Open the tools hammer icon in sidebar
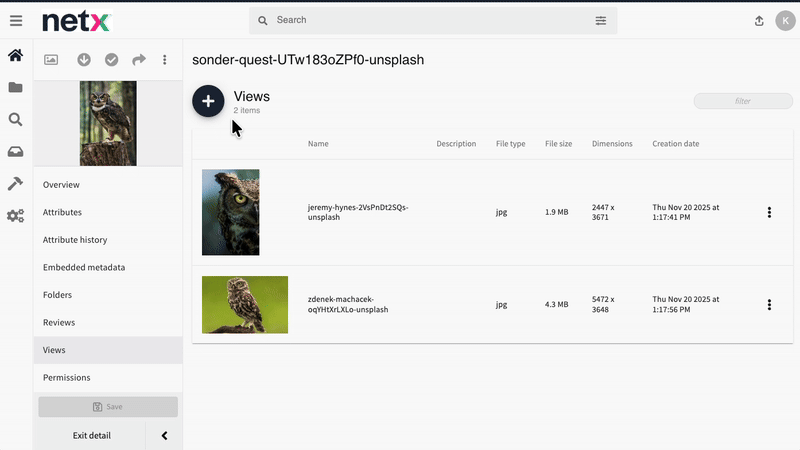 tap(16, 184)
